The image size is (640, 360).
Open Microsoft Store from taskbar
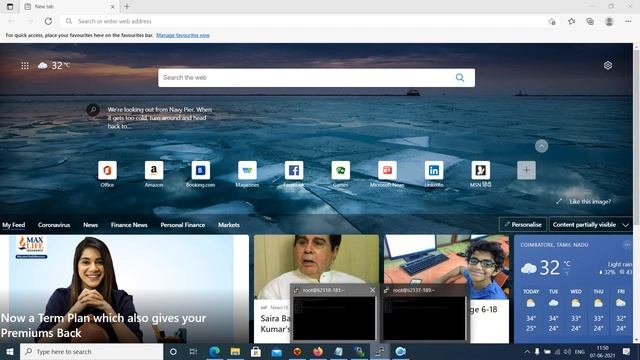click(256, 351)
